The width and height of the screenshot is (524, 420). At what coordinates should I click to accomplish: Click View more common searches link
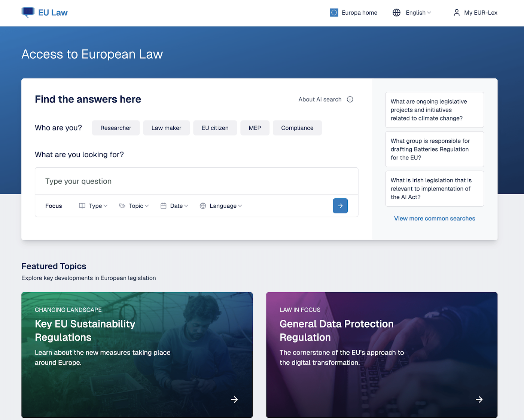coord(434,219)
